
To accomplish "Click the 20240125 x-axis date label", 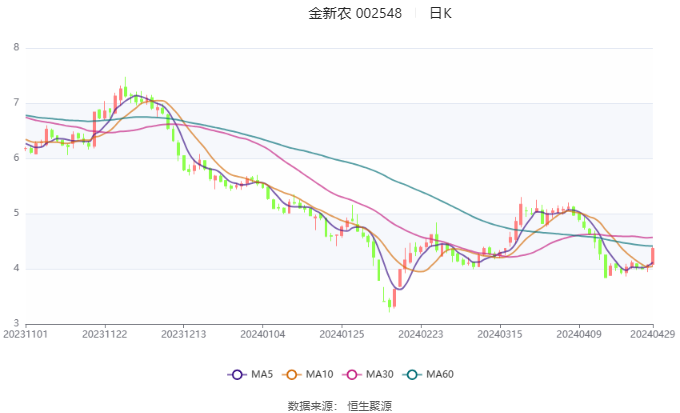I will pos(342,334).
